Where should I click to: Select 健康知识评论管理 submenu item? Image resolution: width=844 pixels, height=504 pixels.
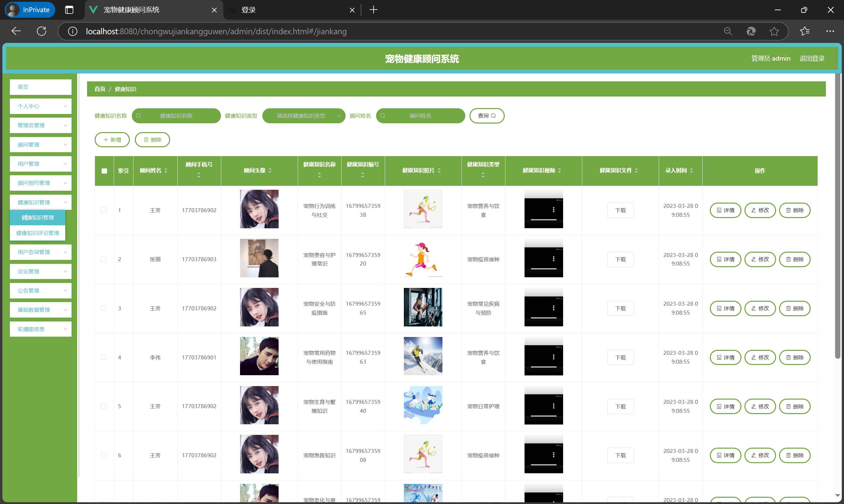tap(38, 233)
